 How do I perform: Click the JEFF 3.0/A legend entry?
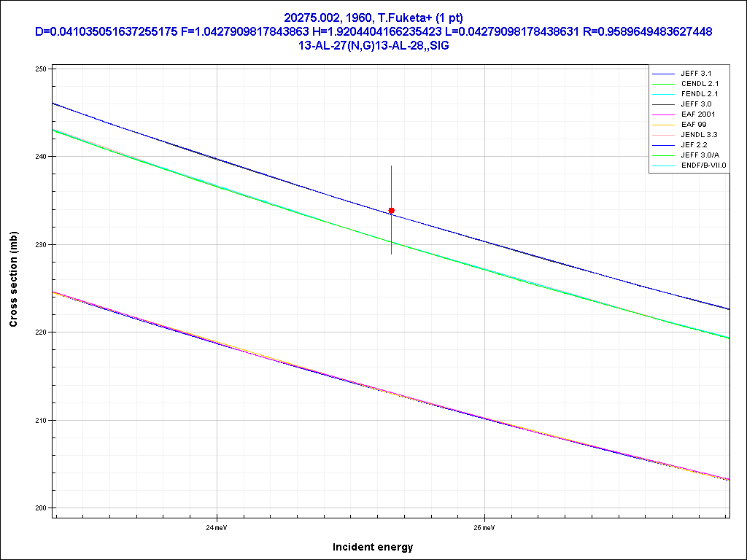699,155
